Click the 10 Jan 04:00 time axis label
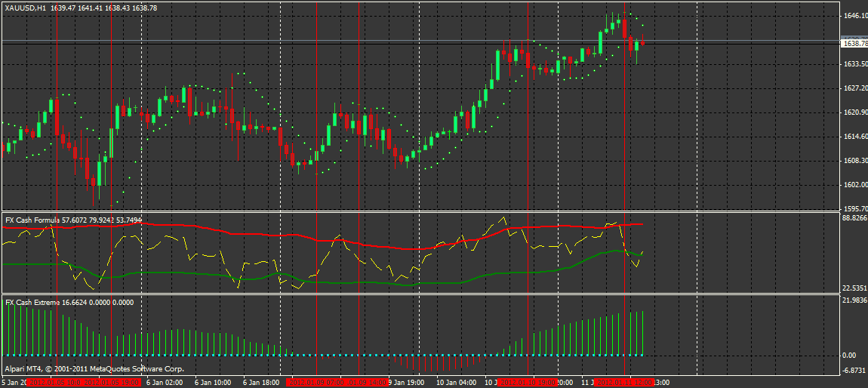This screenshot has width=868, height=388. click(x=456, y=383)
